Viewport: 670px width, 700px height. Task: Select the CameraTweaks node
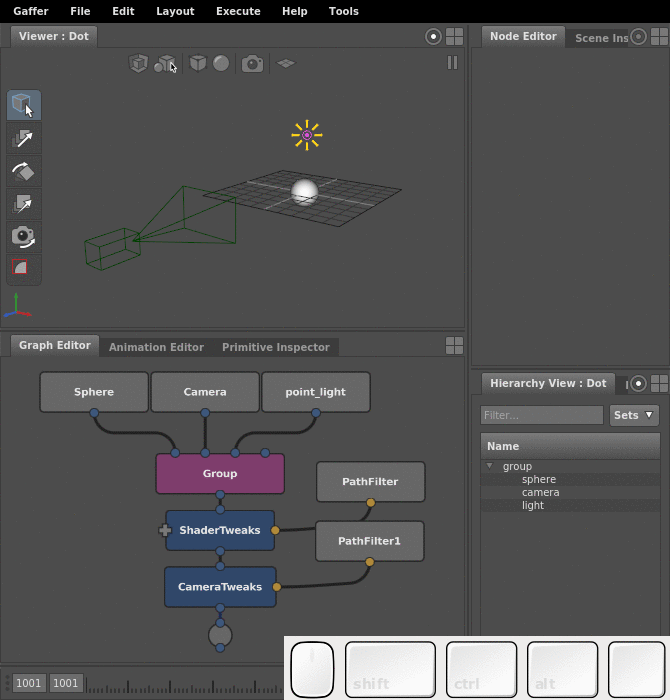click(x=220, y=587)
